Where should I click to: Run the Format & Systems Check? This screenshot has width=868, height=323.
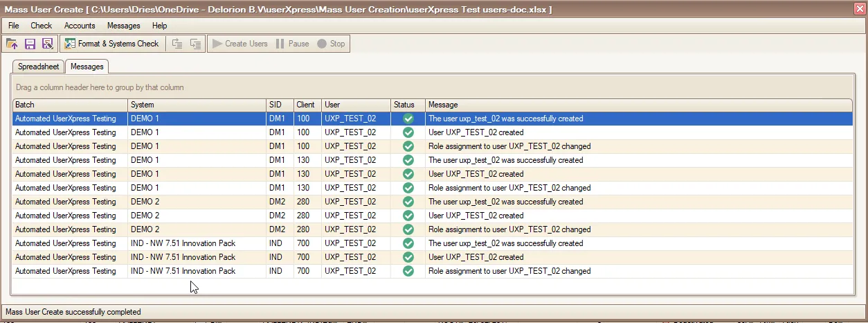(112, 44)
